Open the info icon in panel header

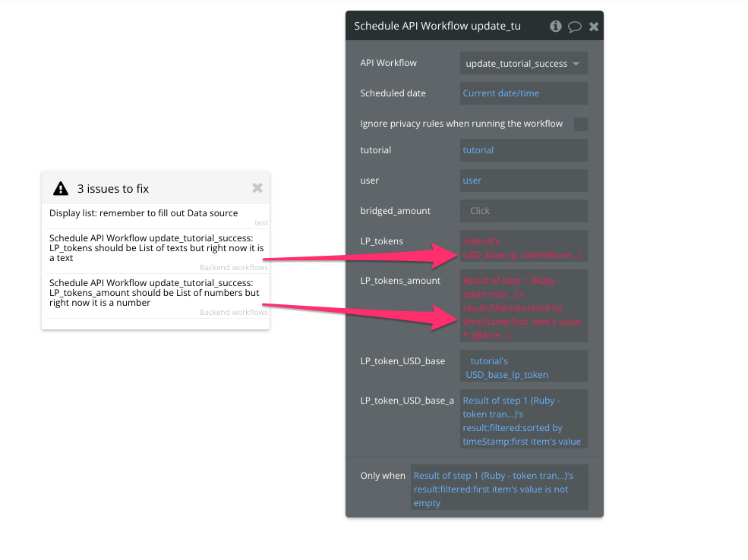coord(555,27)
